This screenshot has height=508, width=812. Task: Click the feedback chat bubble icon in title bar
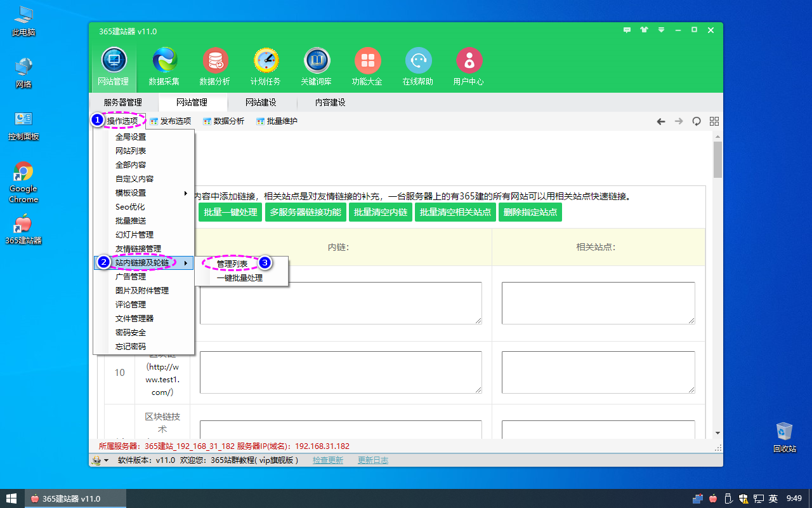[627, 30]
